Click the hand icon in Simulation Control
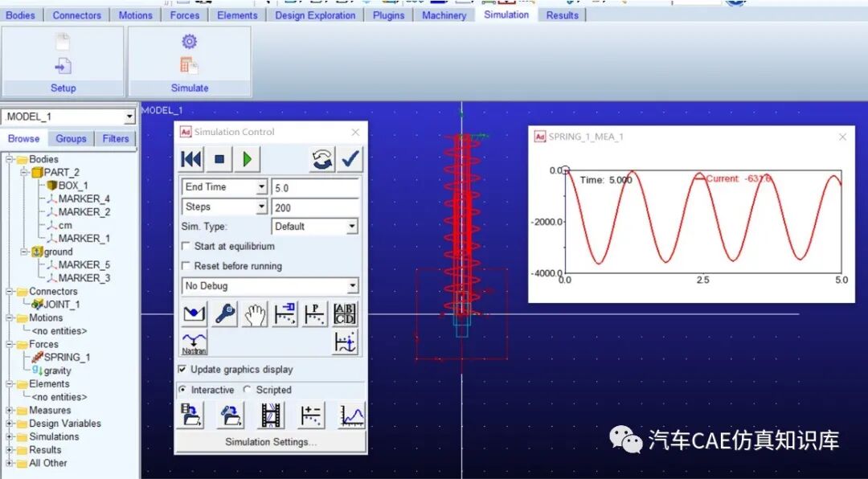 [x=255, y=314]
